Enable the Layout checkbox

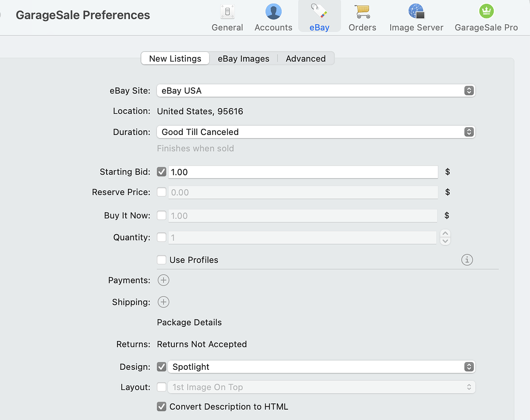(x=161, y=387)
